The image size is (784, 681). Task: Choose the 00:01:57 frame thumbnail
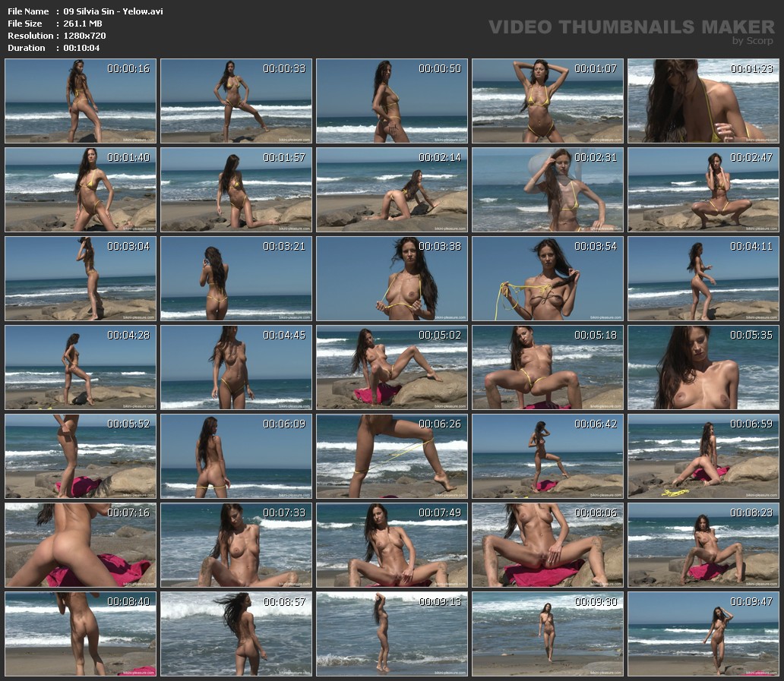coord(236,190)
